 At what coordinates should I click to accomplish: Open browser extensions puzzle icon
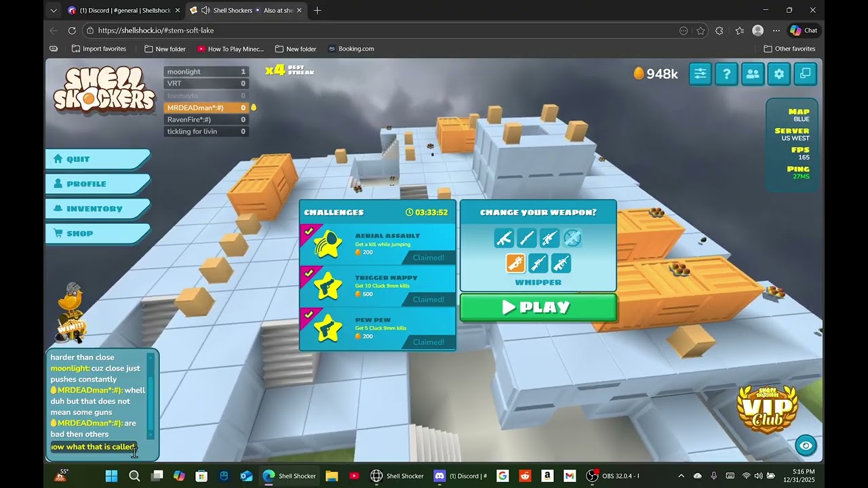(x=719, y=30)
